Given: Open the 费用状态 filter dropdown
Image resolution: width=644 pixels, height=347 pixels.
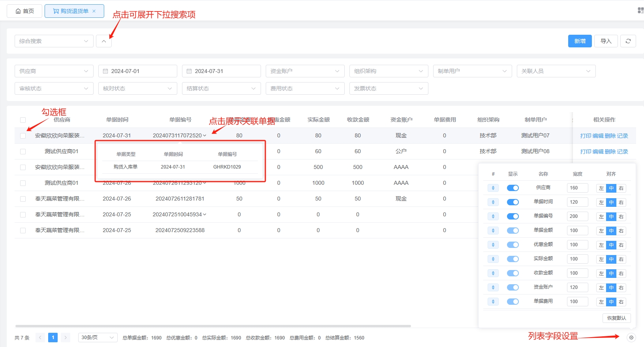Looking at the screenshot, I should [305, 88].
